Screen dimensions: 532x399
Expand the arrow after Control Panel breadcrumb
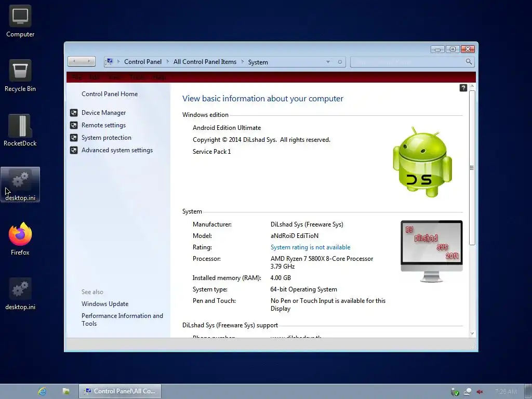168,61
